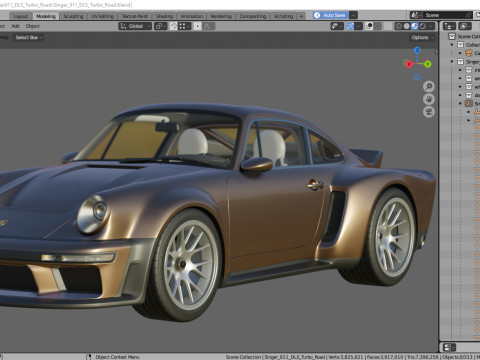Collapse the Singer collection in outliner

pos(452,62)
